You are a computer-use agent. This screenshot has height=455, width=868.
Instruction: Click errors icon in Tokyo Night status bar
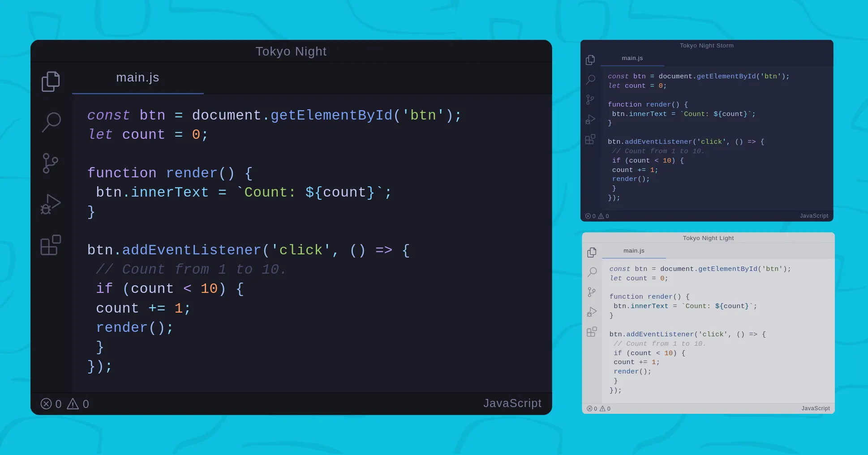pyautogui.click(x=46, y=404)
